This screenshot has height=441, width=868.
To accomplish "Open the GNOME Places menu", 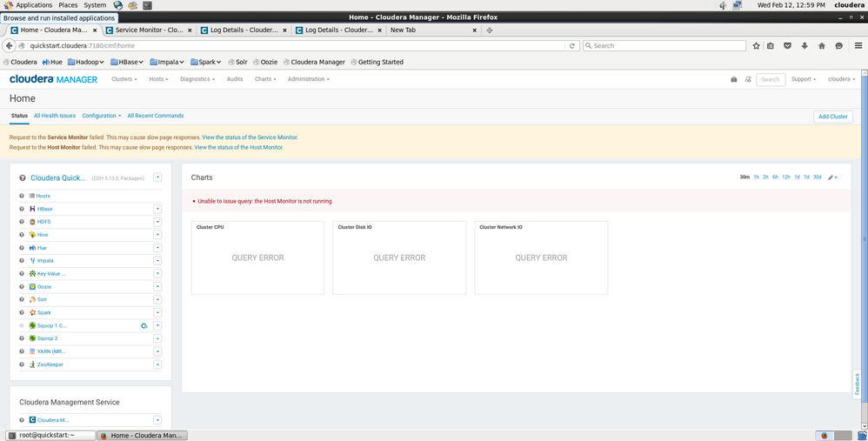I will (68, 5).
